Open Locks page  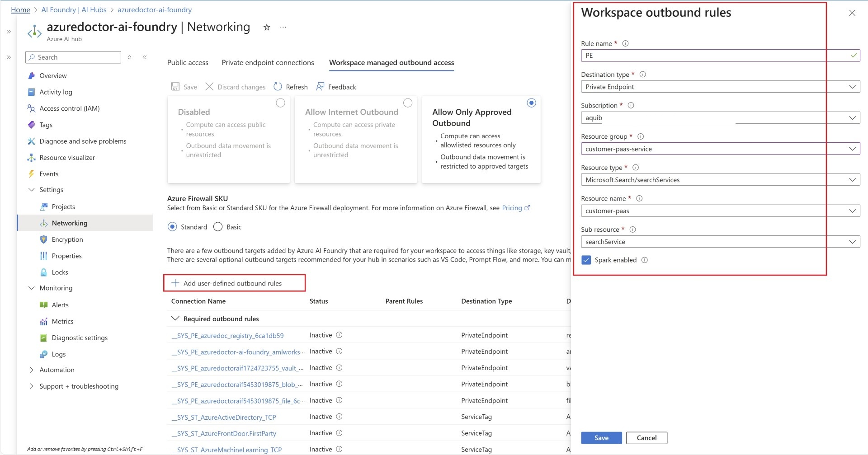60,272
